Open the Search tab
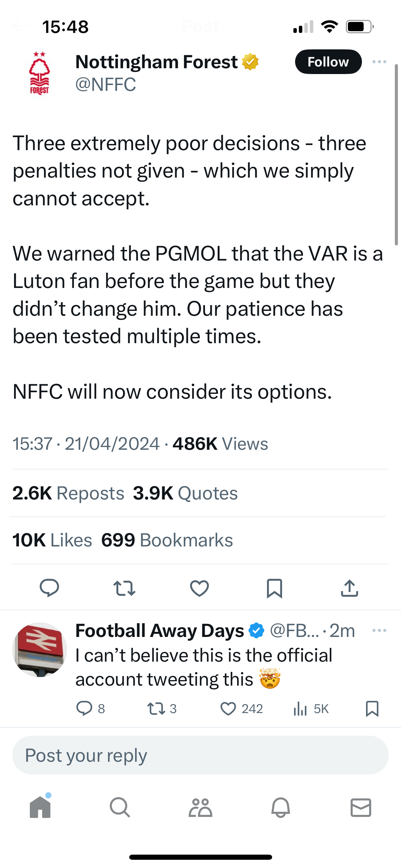The height and width of the screenshot is (868, 401). 120,807
